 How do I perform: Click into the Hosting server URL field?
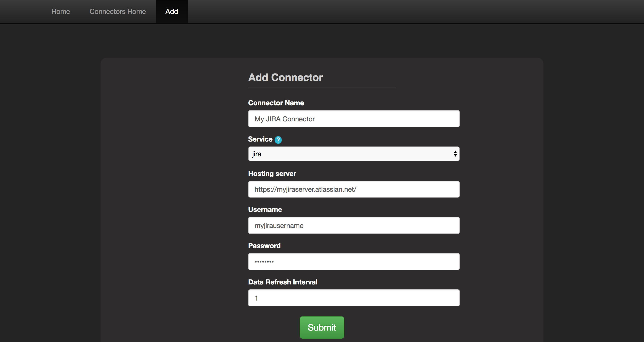click(x=354, y=189)
